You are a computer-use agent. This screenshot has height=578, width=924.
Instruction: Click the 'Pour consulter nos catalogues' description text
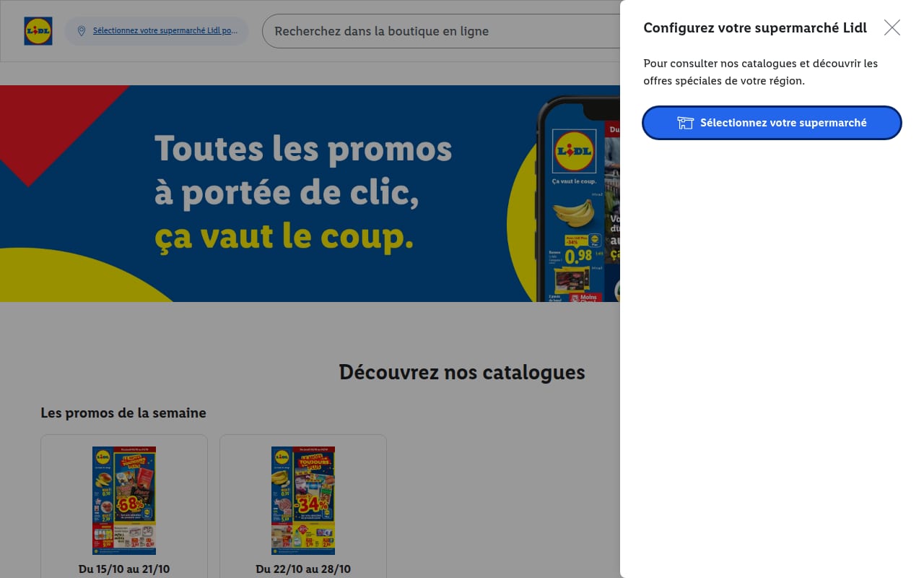pyautogui.click(x=761, y=72)
